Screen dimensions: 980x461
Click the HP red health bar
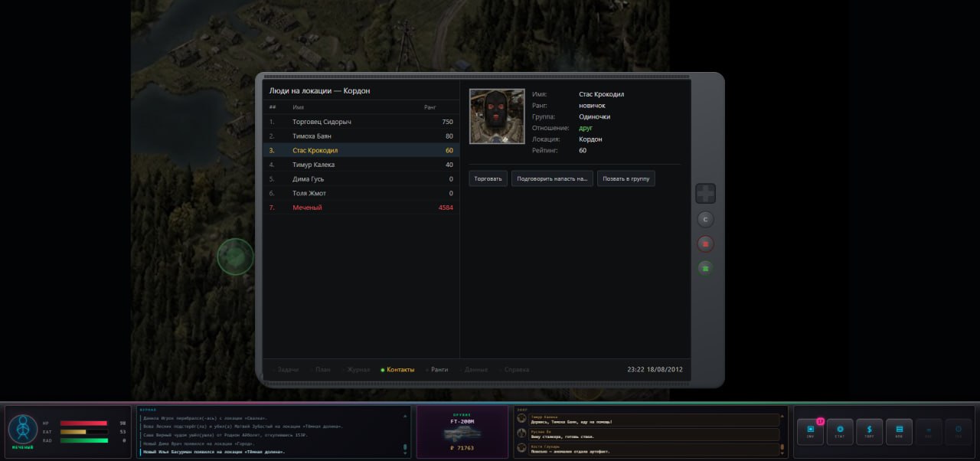point(83,423)
